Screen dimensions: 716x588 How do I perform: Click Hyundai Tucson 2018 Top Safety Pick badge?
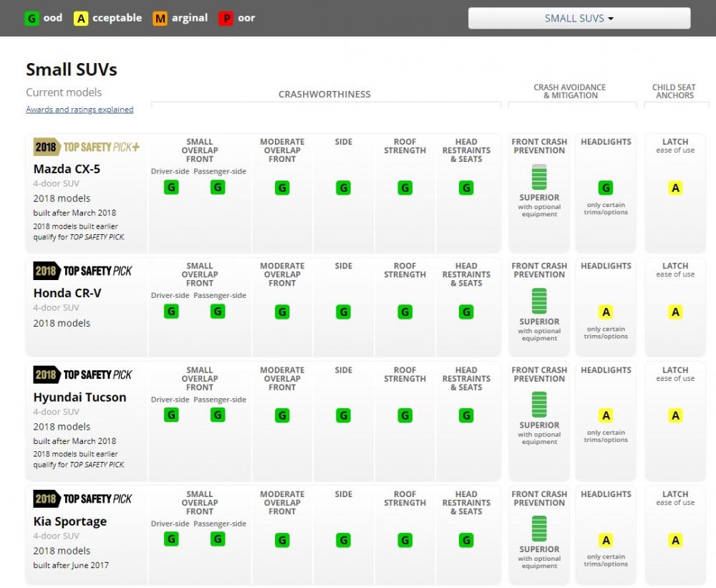pos(83,375)
